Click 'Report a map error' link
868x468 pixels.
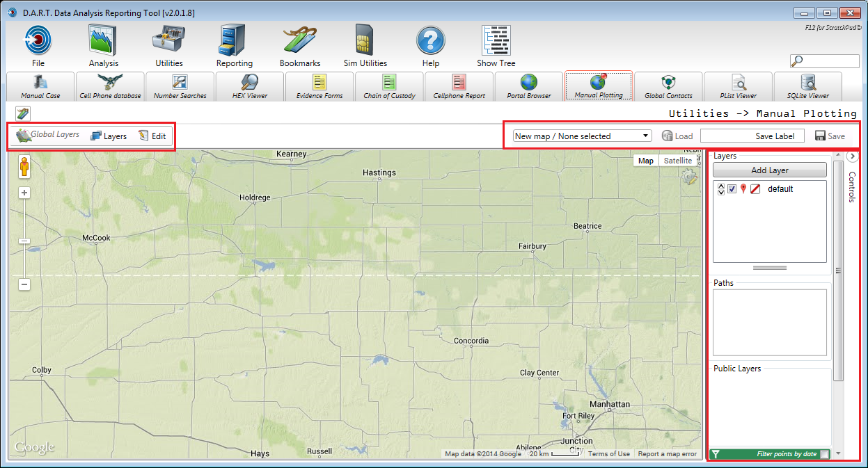[667, 454]
